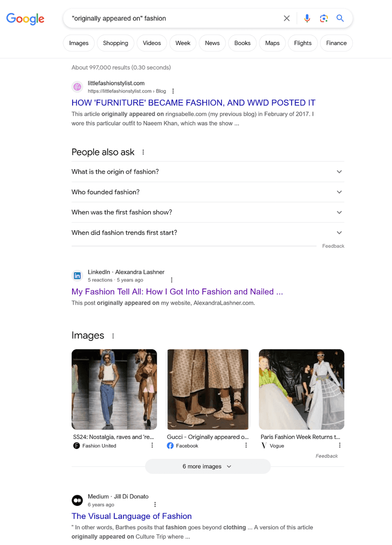
Task: Open the SS24 runway image thumbnail
Action: 114,389
